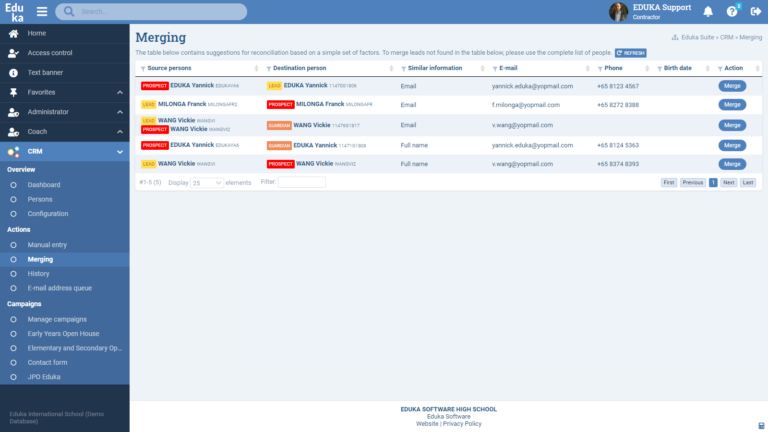Open Persons in CRM overview

point(40,199)
